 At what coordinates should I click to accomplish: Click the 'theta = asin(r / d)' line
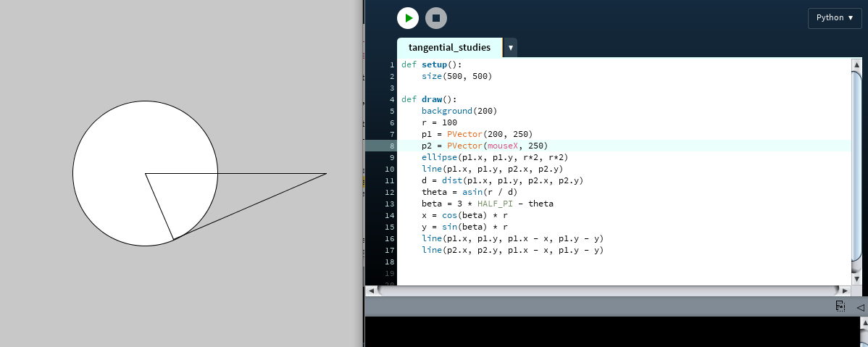470,193
